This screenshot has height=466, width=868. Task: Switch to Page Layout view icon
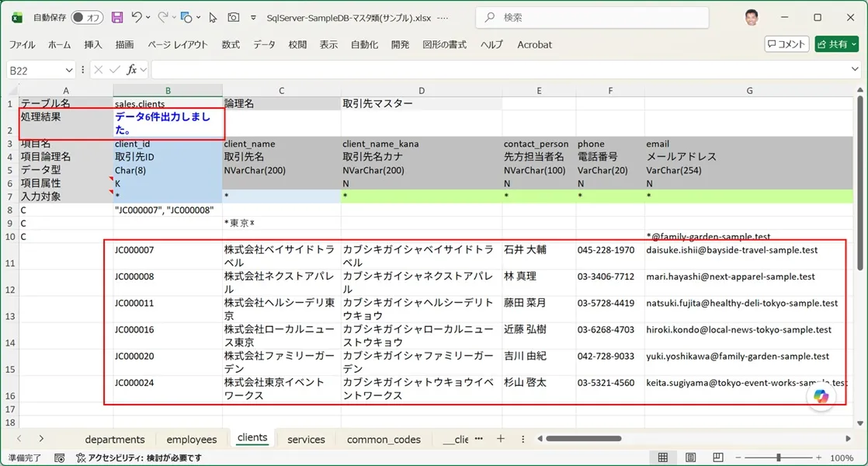point(690,457)
